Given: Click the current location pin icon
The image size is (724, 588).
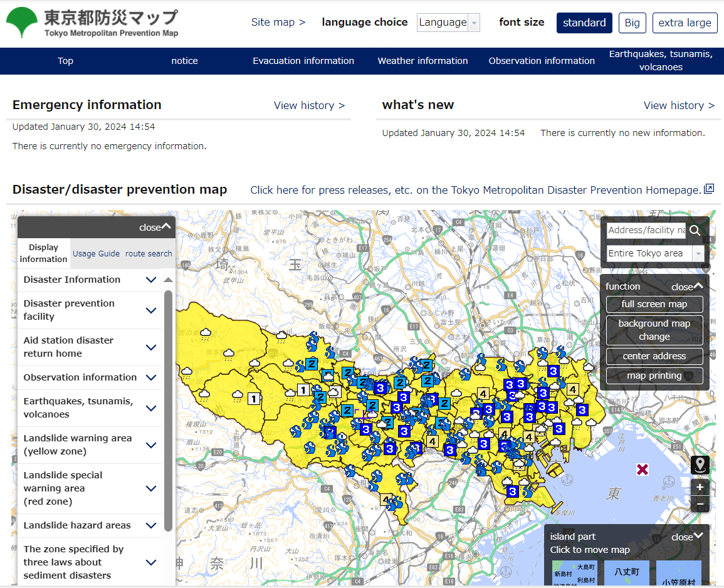Looking at the screenshot, I should 700,465.
